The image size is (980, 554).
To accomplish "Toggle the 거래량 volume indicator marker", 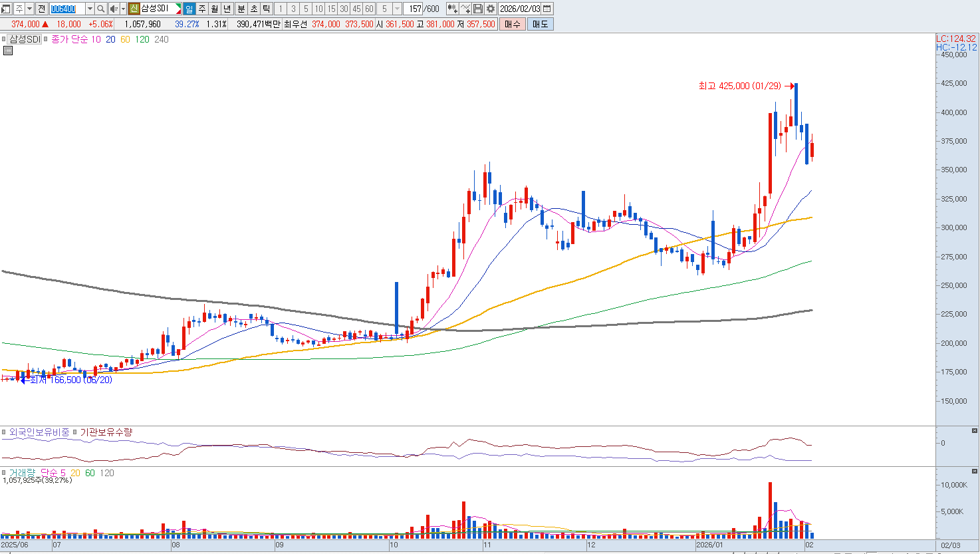I will click(4, 473).
